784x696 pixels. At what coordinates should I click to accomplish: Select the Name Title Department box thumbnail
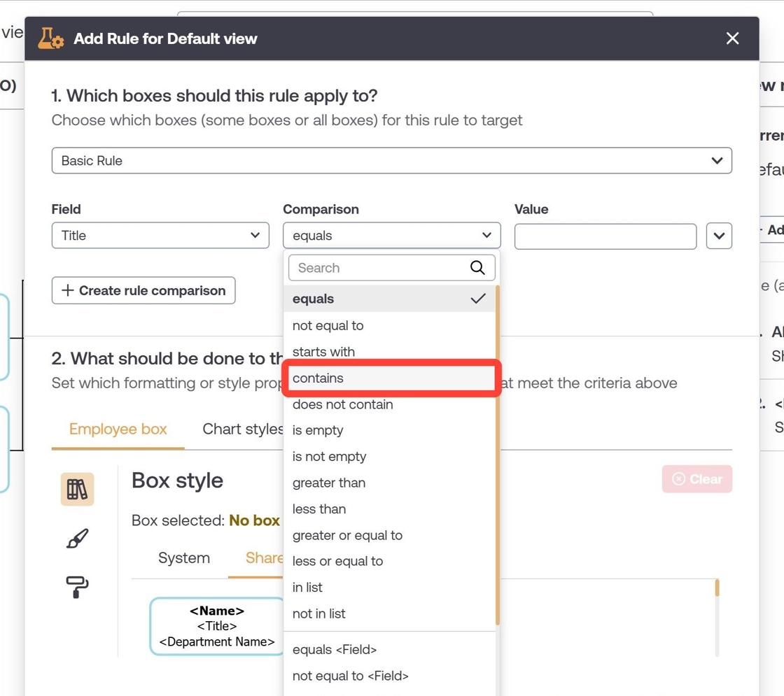(217, 626)
